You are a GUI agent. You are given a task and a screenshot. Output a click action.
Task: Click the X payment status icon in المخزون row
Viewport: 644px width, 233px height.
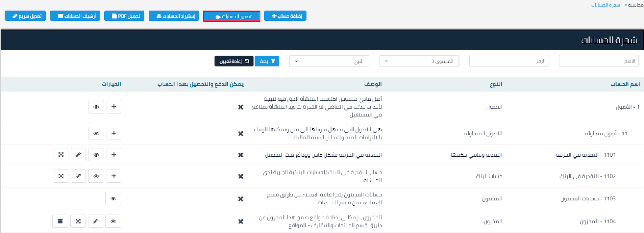[x=241, y=221]
